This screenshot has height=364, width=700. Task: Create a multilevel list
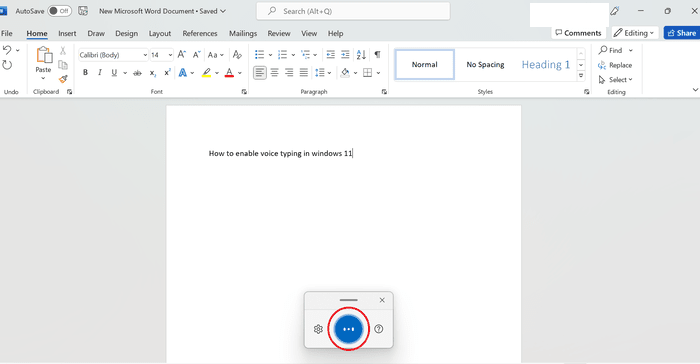(305, 54)
